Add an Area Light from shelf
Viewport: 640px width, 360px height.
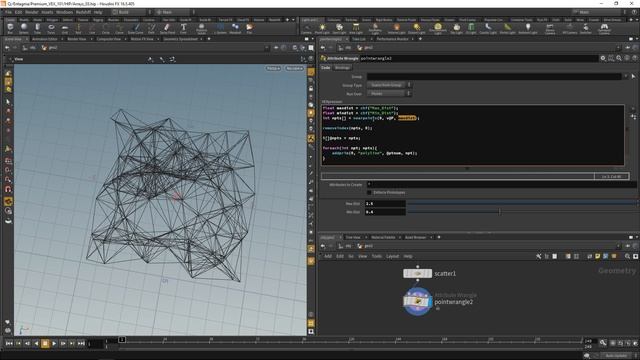click(356, 28)
